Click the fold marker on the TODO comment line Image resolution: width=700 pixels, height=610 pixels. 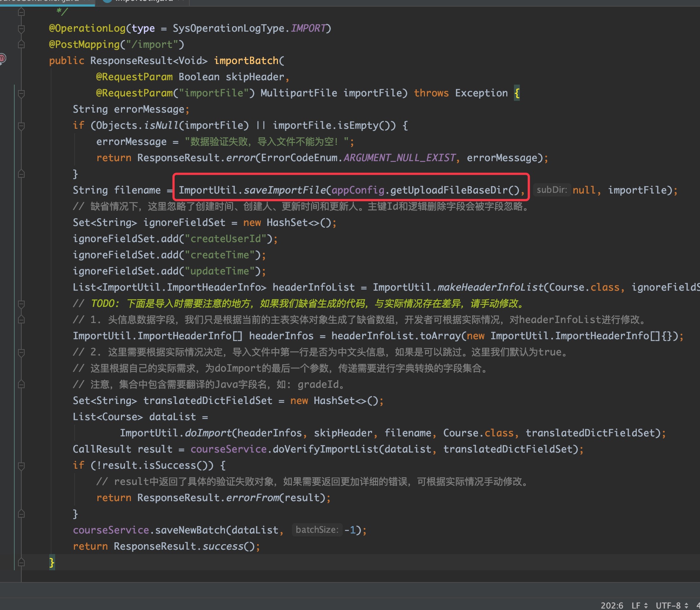[21, 304]
